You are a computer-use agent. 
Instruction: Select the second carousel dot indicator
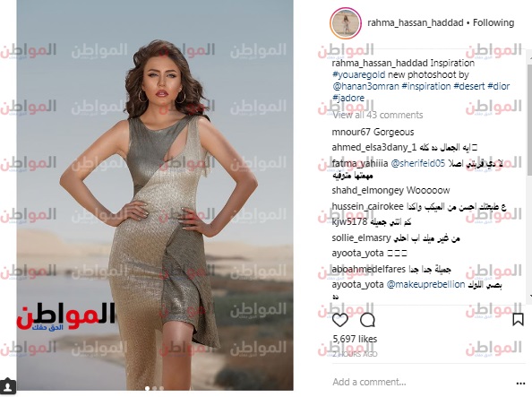click(x=155, y=388)
